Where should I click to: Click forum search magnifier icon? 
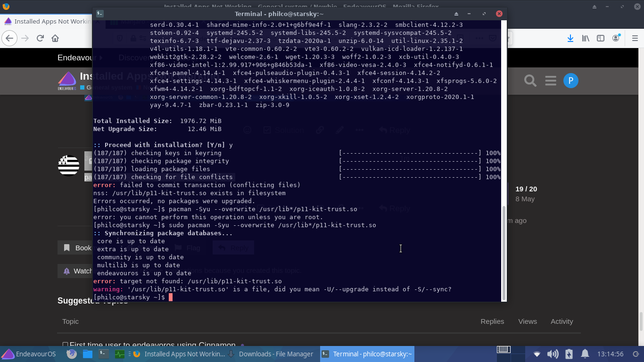pos(530,81)
